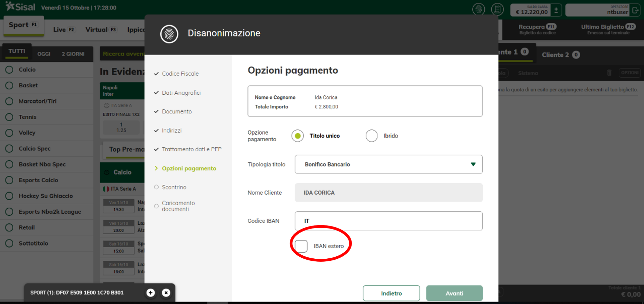Click the Sisal logo
The height and width of the screenshot is (304, 644).
[21, 7]
